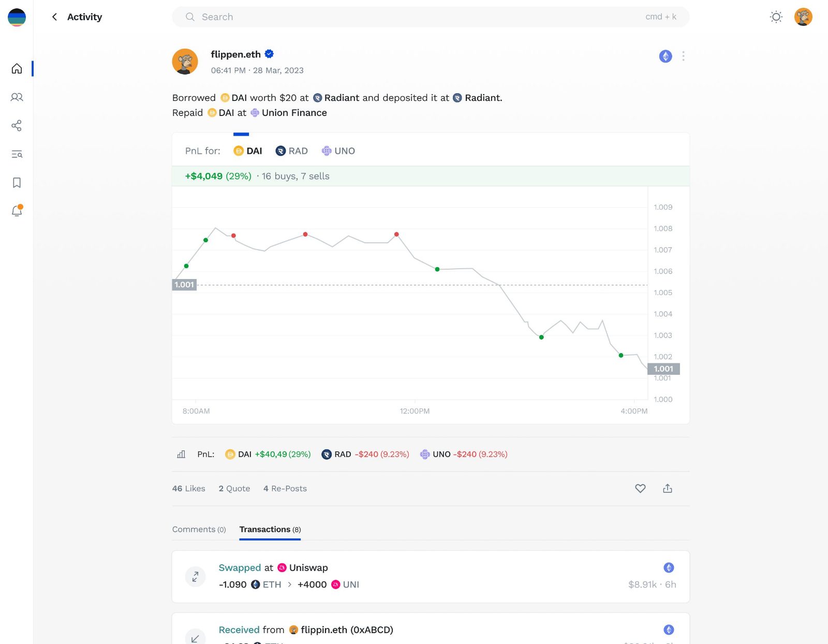The width and height of the screenshot is (828, 644).
Task: Click the DAI token in 'Borrowed' line
Action: tap(233, 98)
